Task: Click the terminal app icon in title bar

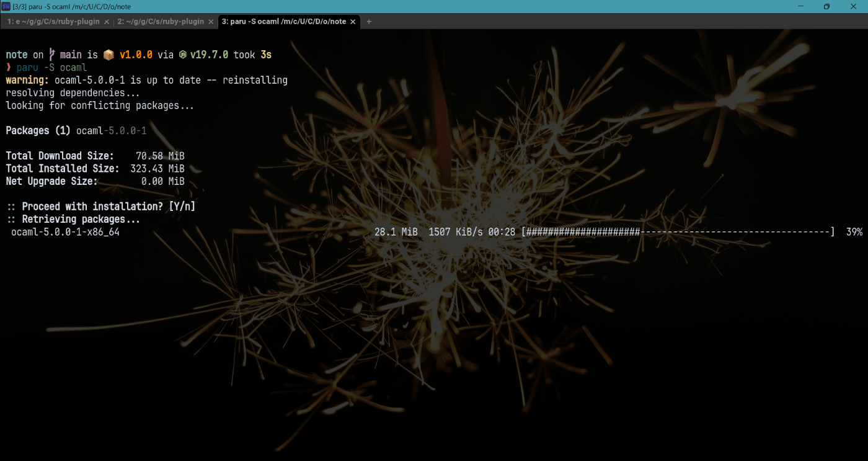Action: pyautogui.click(x=7, y=6)
